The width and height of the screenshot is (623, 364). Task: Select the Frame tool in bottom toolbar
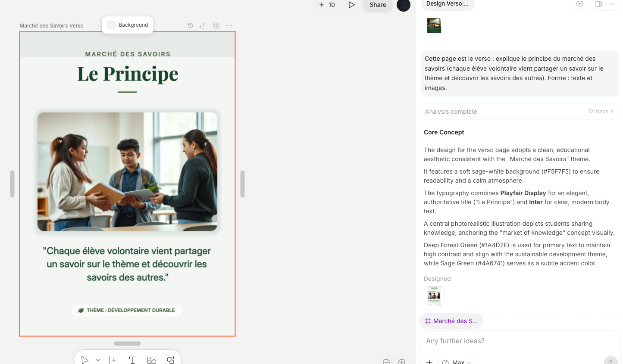pos(114,360)
